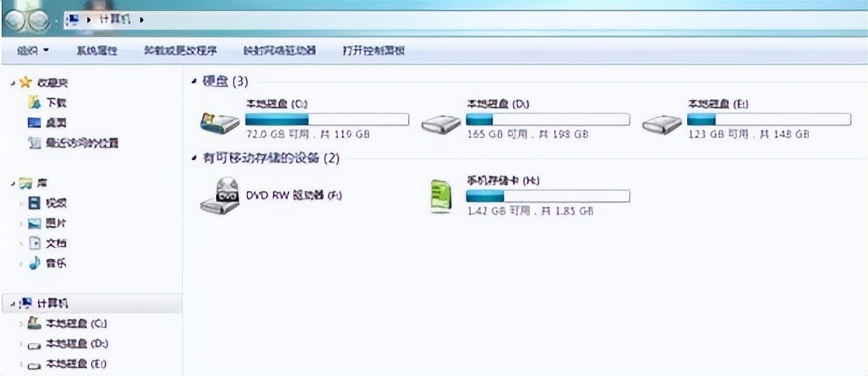Click the C: drive capacity usage bar

click(x=327, y=119)
